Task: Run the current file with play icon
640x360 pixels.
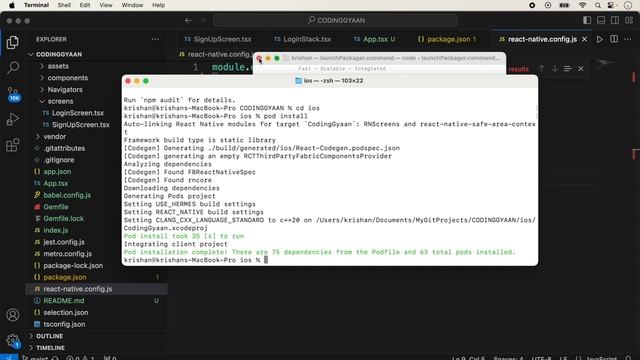Action: tap(600, 39)
